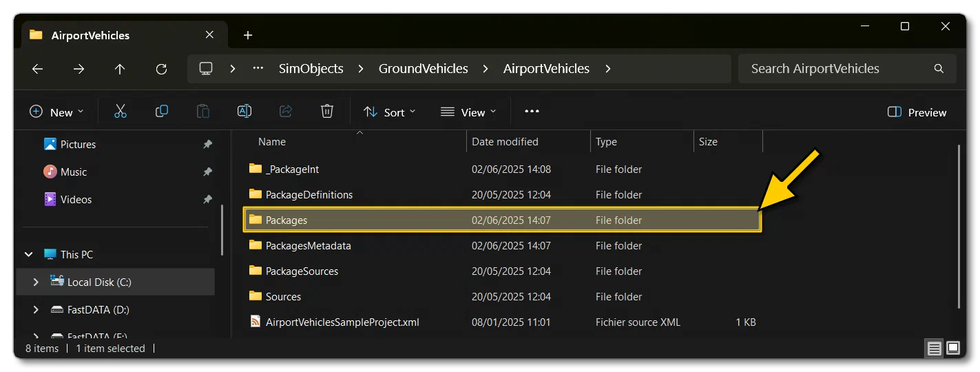This screenshot has width=980, height=372.
Task: Select the Packages folder
Action: coord(502,220)
